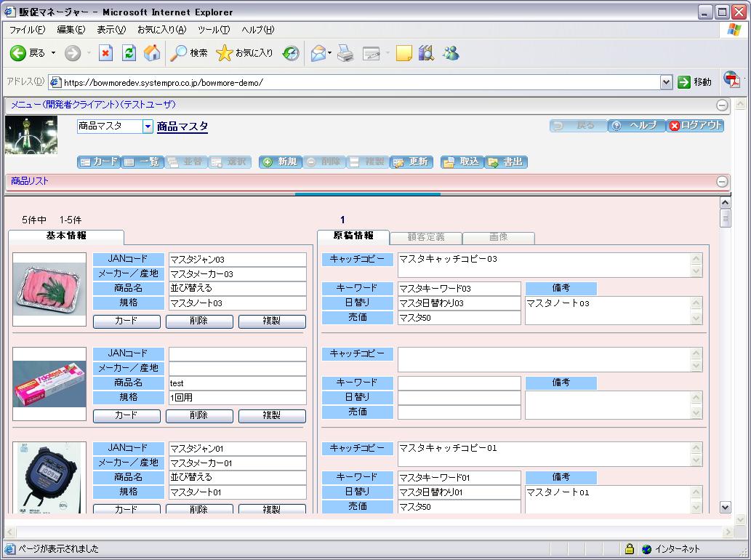
Task: Click the Messenger icon in toolbar
Action: [x=451, y=53]
